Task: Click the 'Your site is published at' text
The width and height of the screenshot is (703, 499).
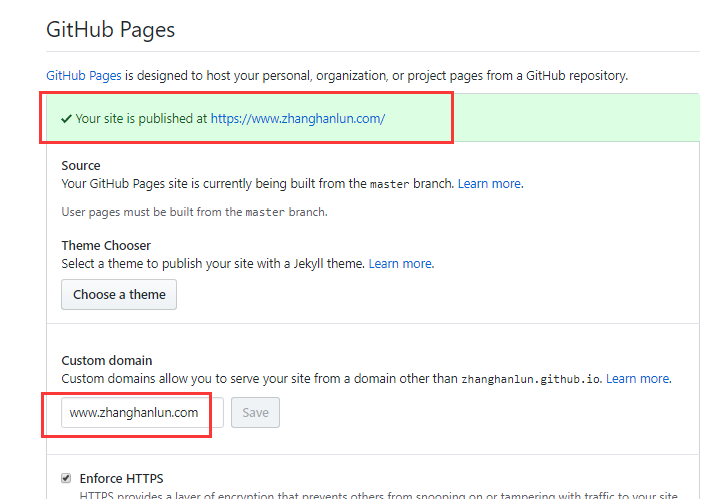Action: click(x=141, y=118)
